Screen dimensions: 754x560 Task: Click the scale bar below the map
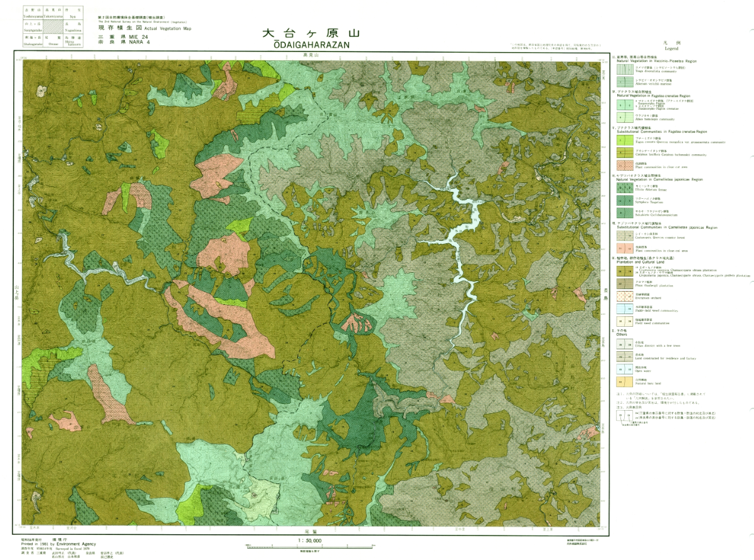[309, 546]
